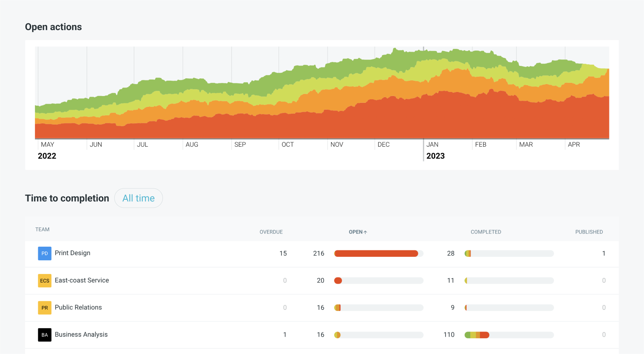
Task: Click the Open actions heading
Action: [53, 27]
